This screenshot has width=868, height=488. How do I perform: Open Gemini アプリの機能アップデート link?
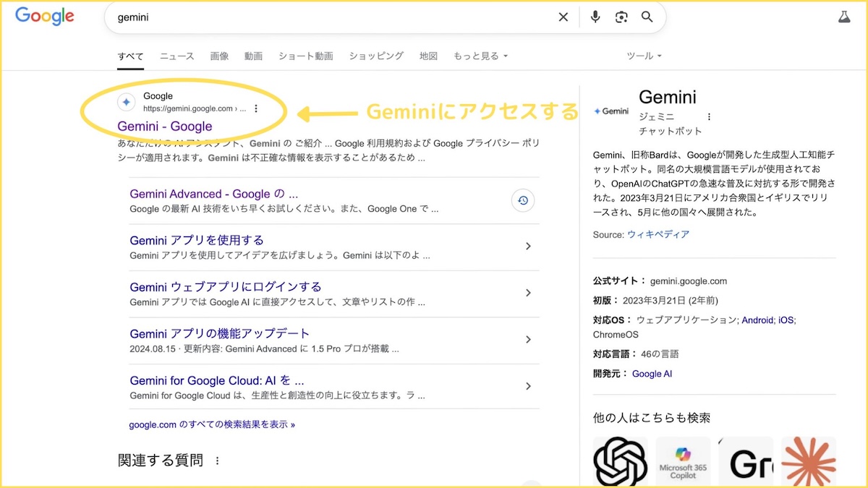[x=220, y=333]
